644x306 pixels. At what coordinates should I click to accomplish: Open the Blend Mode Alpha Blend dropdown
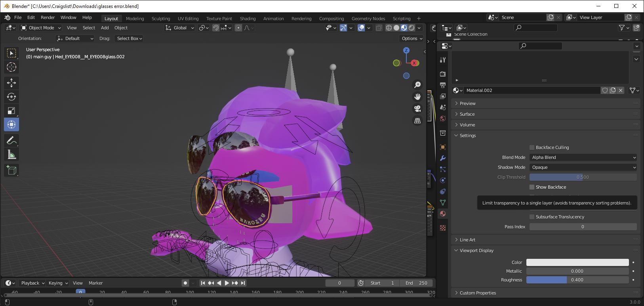pyautogui.click(x=583, y=157)
